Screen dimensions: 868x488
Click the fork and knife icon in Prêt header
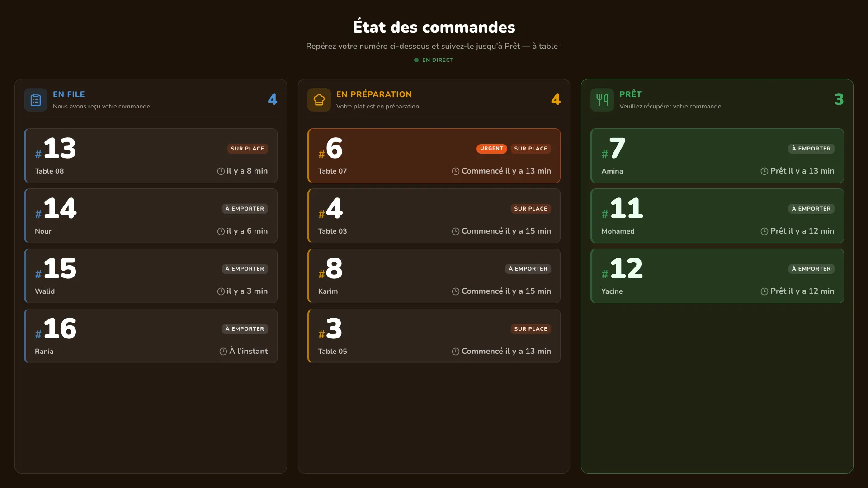[602, 100]
